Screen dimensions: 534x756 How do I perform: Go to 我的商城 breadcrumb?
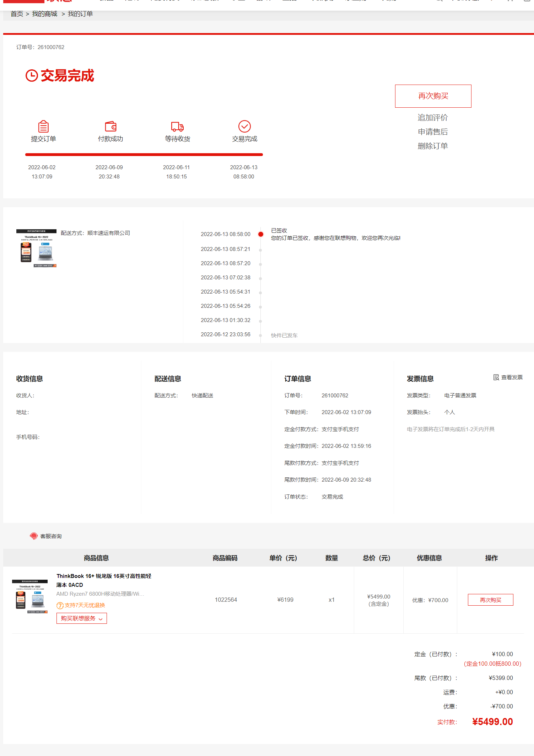point(44,14)
